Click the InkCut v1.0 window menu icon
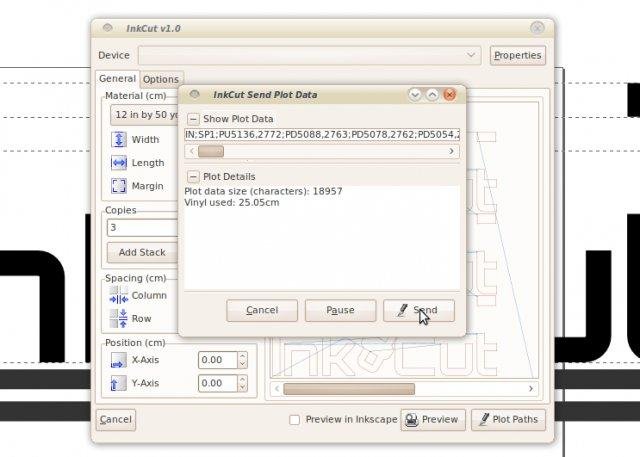The image size is (640, 457). (107, 28)
